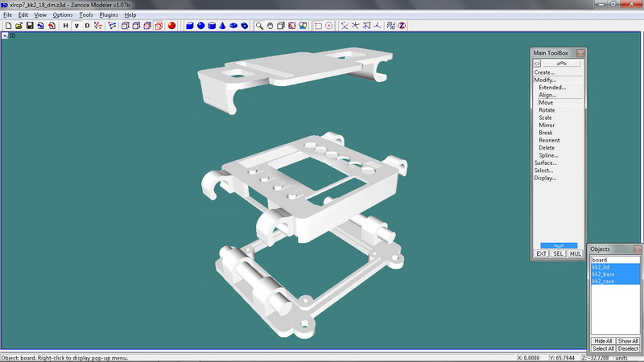Choose the Rotate tool in ToolBox
Viewport: 644px width, 362px height.
(547, 110)
